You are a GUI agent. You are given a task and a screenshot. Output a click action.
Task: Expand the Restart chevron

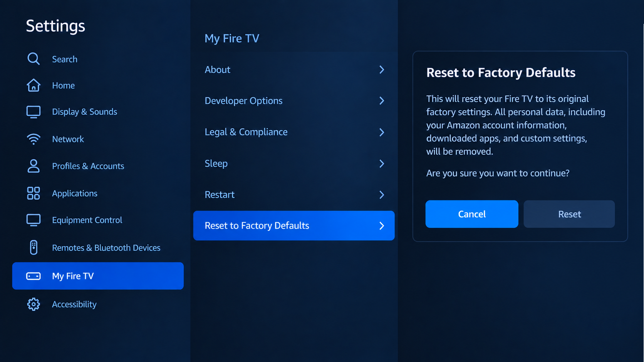pos(382,195)
